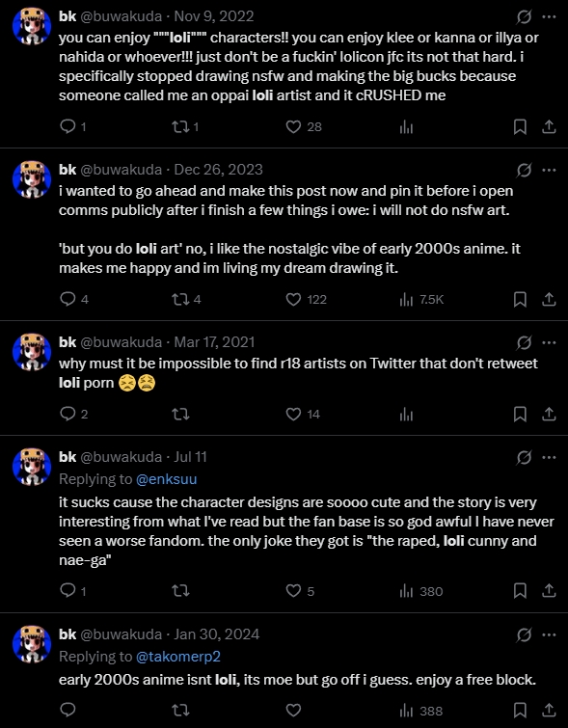Open @enksuu profile link

167,478
